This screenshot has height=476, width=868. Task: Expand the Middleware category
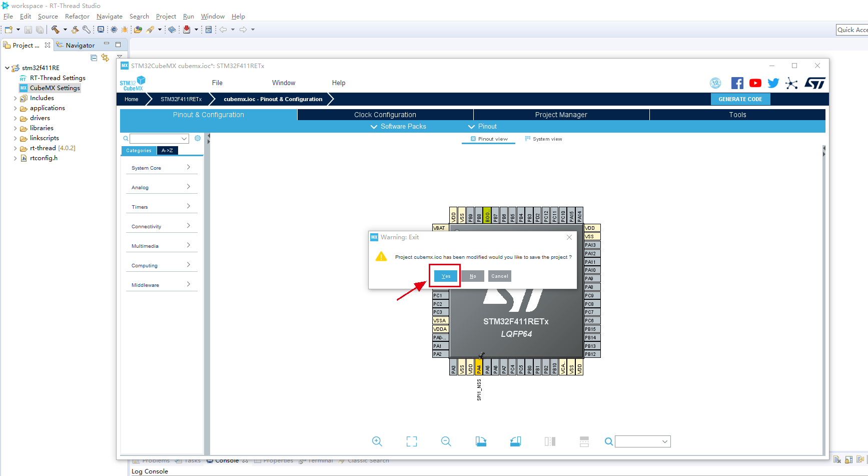(x=162, y=285)
